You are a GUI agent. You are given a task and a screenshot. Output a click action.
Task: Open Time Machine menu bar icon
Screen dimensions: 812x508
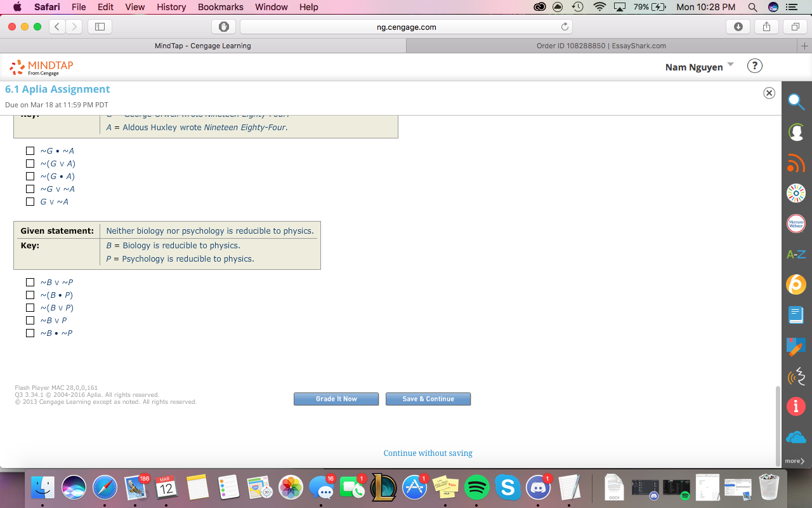coord(577,7)
